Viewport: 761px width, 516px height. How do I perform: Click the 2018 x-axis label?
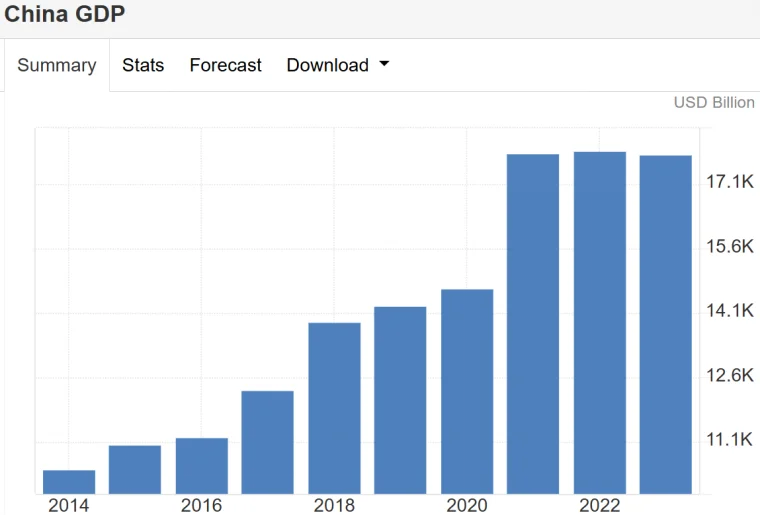pyautogui.click(x=334, y=505)
